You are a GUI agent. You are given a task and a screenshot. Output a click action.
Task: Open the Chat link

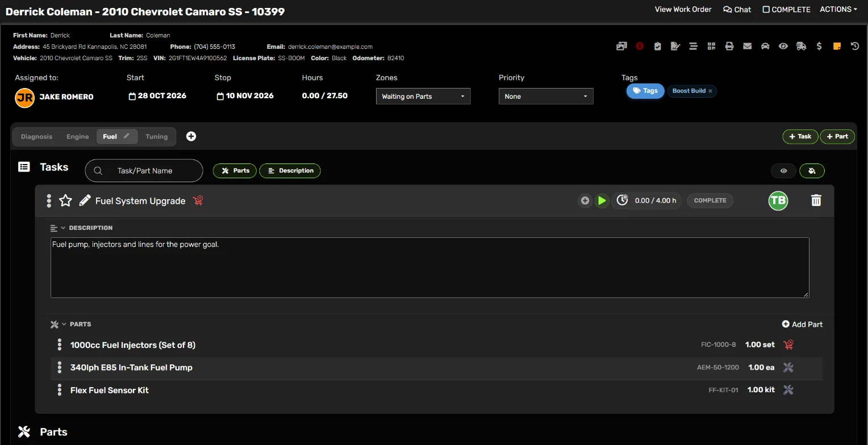pos(737,9)
